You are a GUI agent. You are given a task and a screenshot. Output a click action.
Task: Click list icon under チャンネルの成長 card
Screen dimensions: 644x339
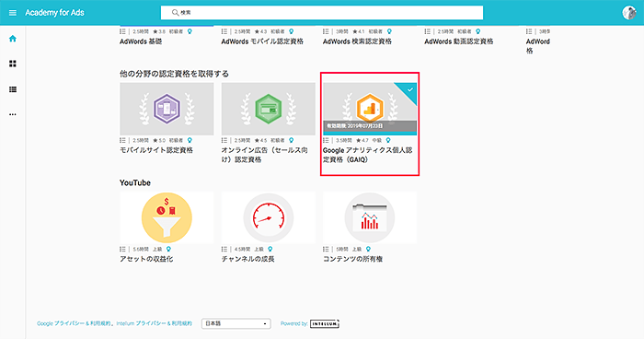(224, 249)
